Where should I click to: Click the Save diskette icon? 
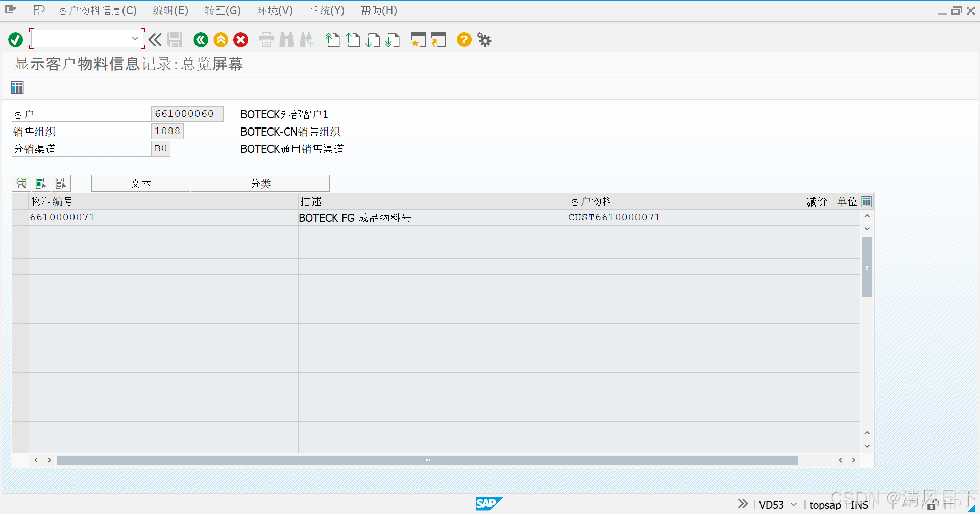point(175,40)
